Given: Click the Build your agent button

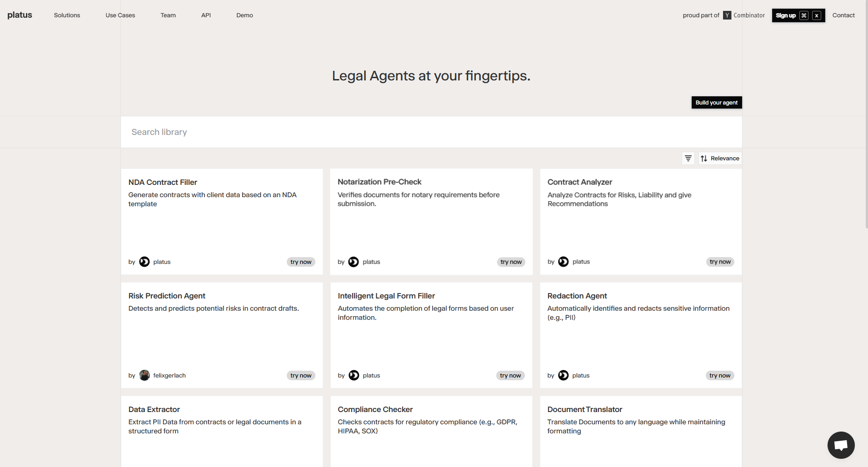Looking at the screenshot, I should 717,103.
